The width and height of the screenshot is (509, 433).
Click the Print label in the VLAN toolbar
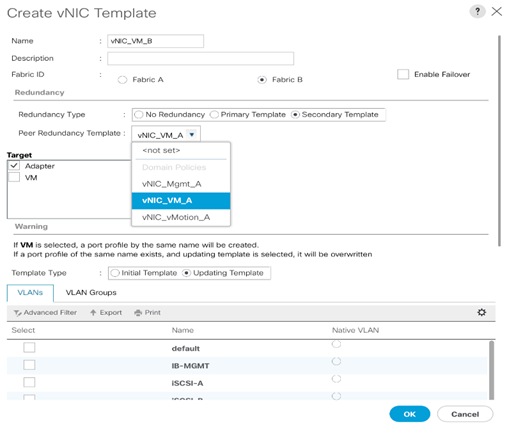[153, 313]
